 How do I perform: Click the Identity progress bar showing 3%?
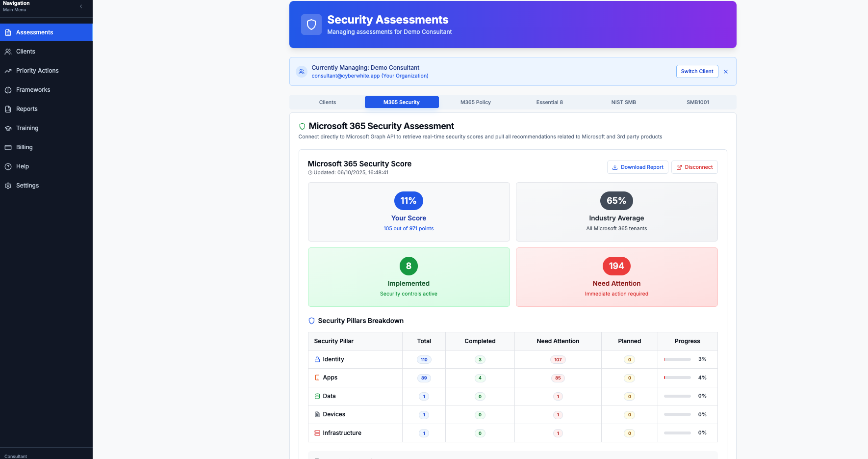click(678, 359)
